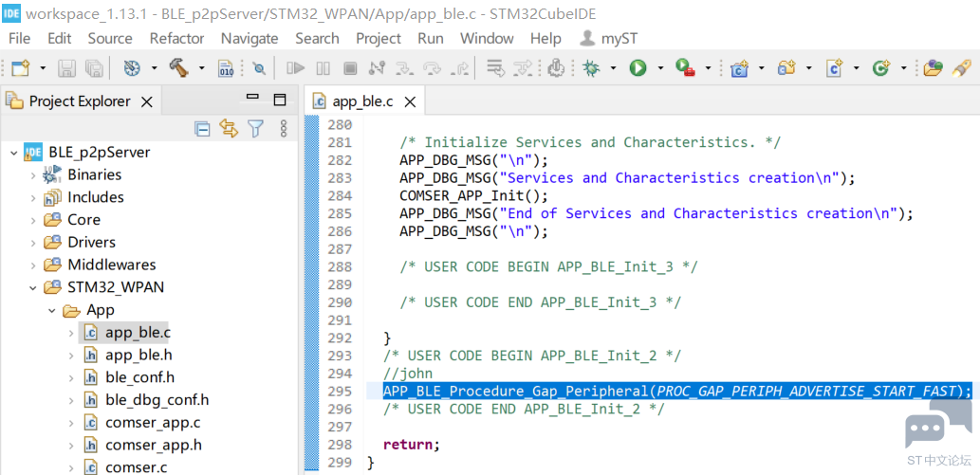Viewport: 980px width, 475px height.
Task: Collapse the App folder arrow
Action: 52,310
